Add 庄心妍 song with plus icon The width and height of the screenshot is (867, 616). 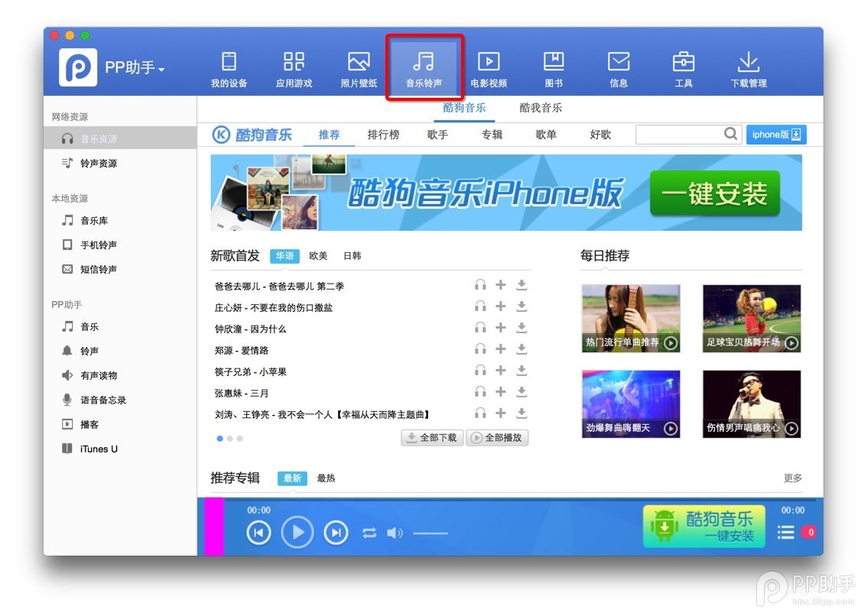[x=501, y=306]
